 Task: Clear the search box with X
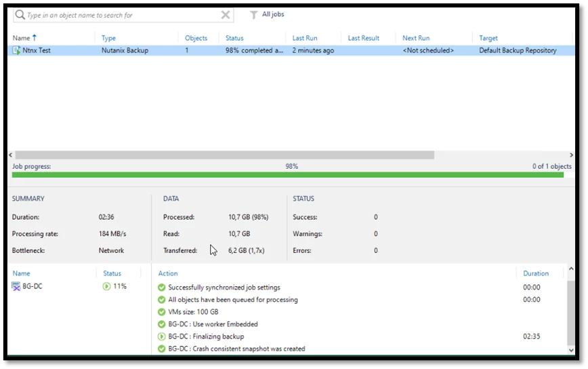[x=226, y=15]
